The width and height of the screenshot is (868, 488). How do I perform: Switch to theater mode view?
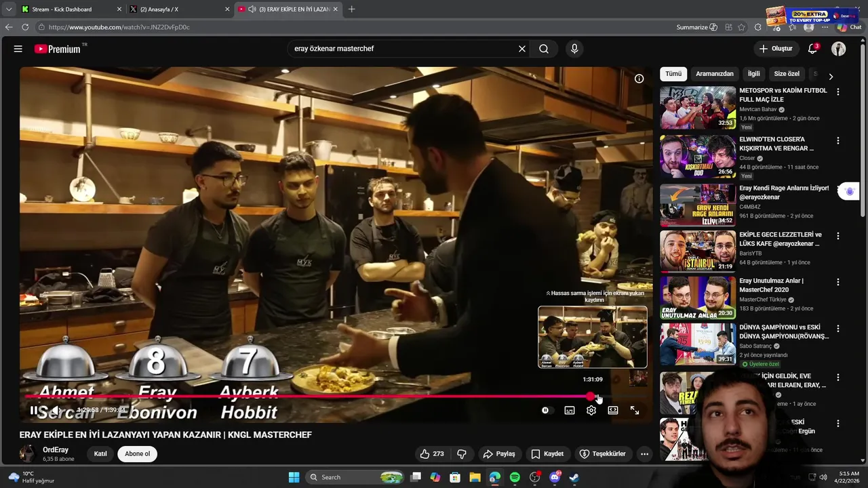[x=613, y=410]
